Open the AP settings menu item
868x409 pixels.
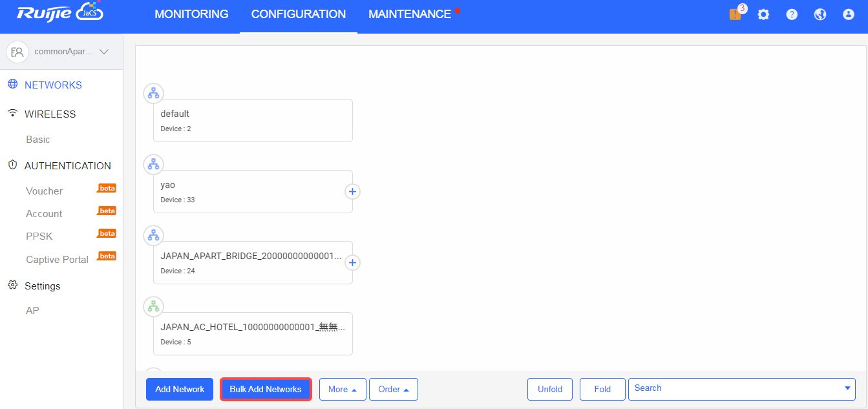[32, 311]
